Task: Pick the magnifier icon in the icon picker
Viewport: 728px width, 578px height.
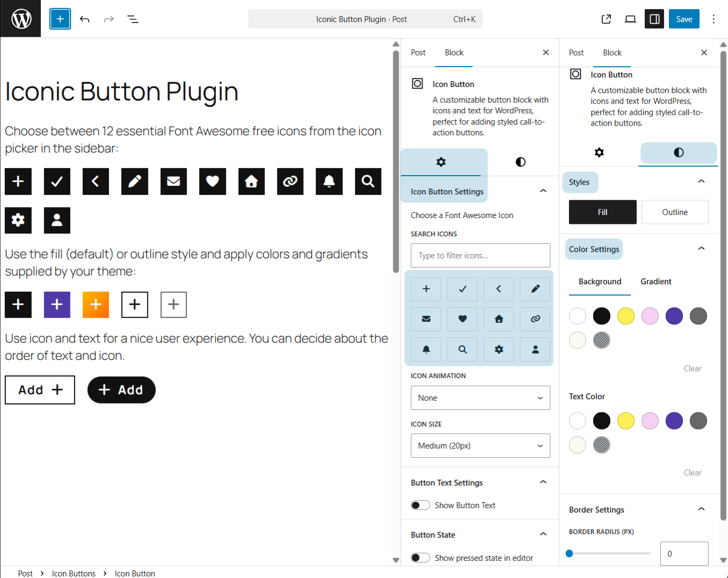Action: point(463,349)
